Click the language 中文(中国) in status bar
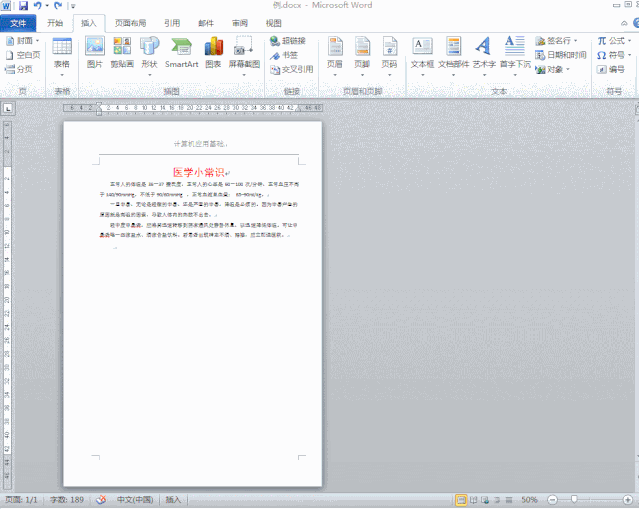 pos(135,500)
